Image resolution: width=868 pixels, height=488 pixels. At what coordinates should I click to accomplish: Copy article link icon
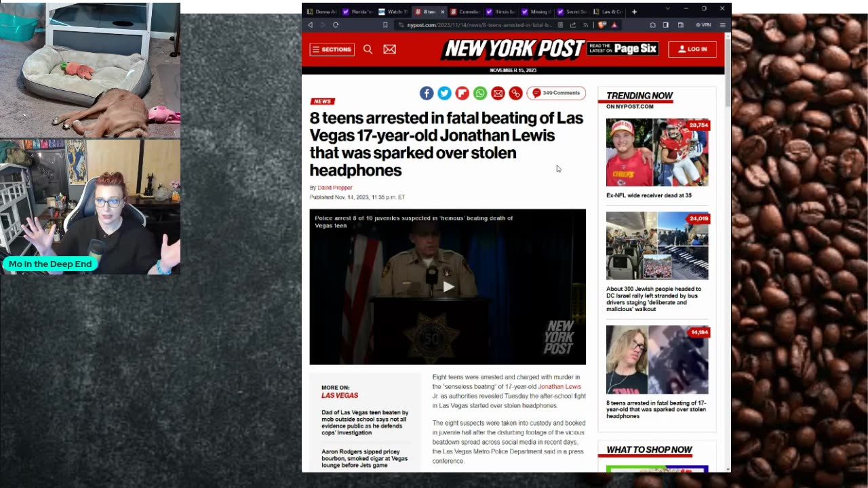click(x=515, y=93)
